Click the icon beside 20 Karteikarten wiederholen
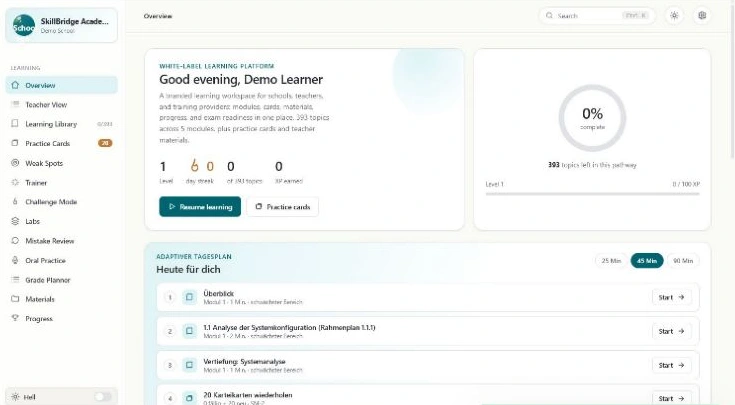The height and width of the screenshot is (405, 735). click(189, 398)
